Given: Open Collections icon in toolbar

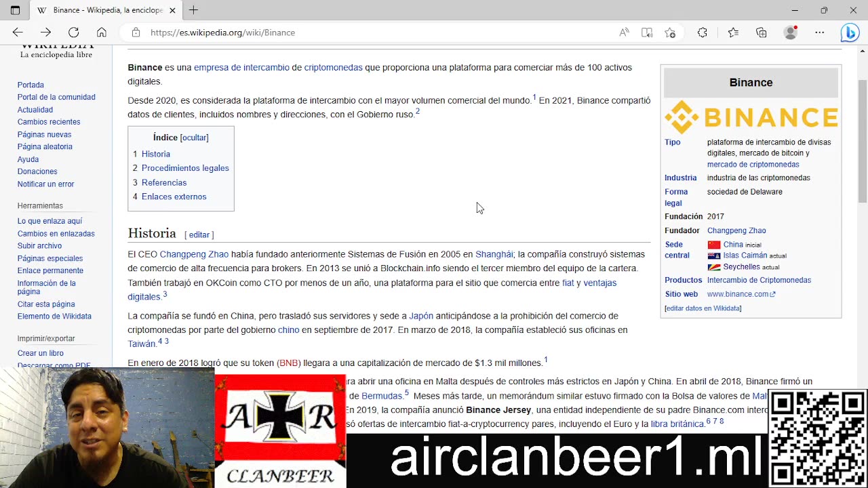Looking at the screenshot, I should click(x=762, y=33).
